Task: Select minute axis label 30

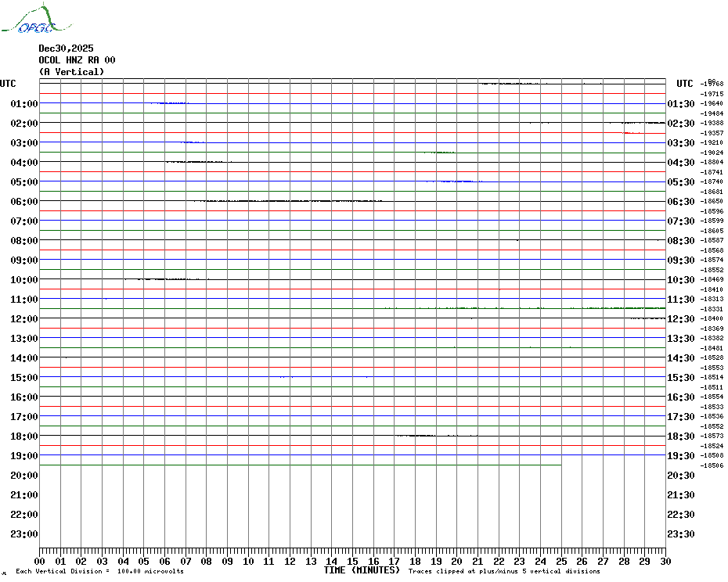Action: coord(666,562)
